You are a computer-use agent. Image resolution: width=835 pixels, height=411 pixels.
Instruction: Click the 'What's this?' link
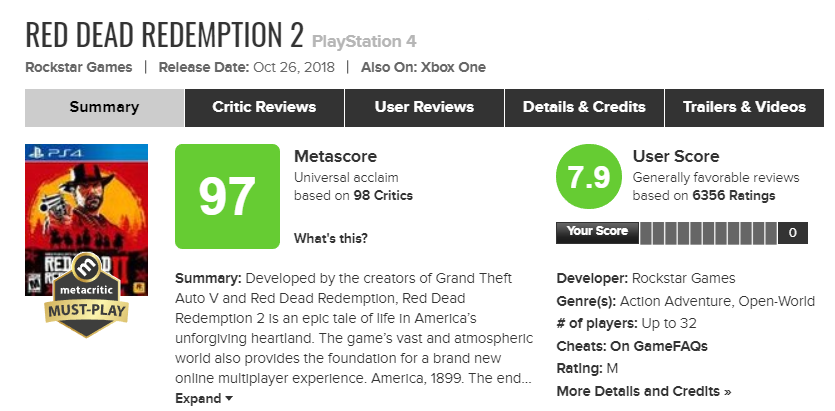tap(330, 238)
